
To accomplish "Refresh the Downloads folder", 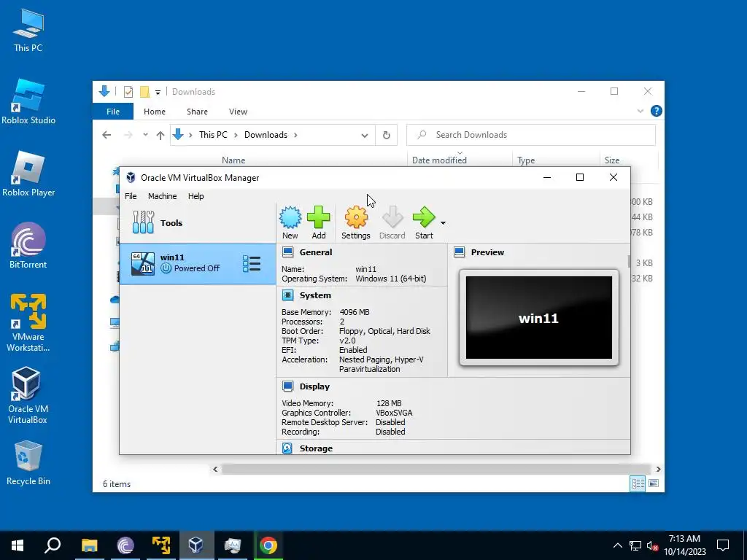I will coord(387,135).
